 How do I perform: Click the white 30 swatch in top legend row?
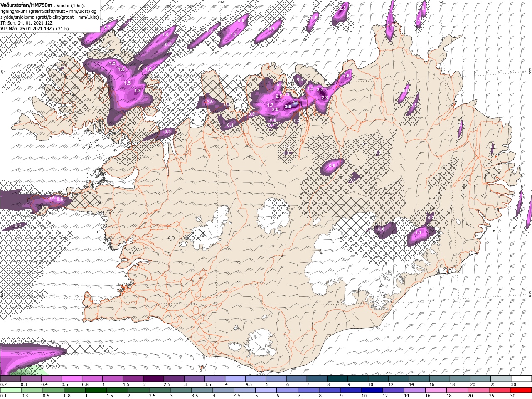click(521, 379)
